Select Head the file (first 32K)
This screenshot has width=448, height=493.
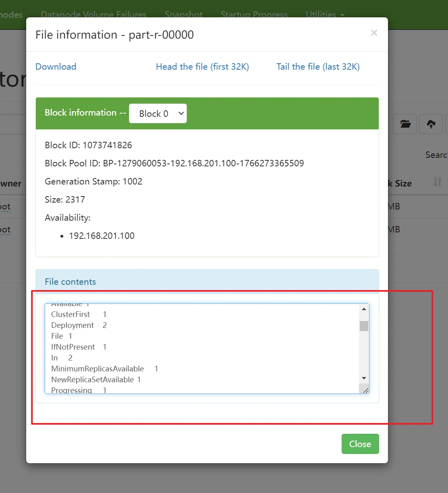click(x=202, y=67)
